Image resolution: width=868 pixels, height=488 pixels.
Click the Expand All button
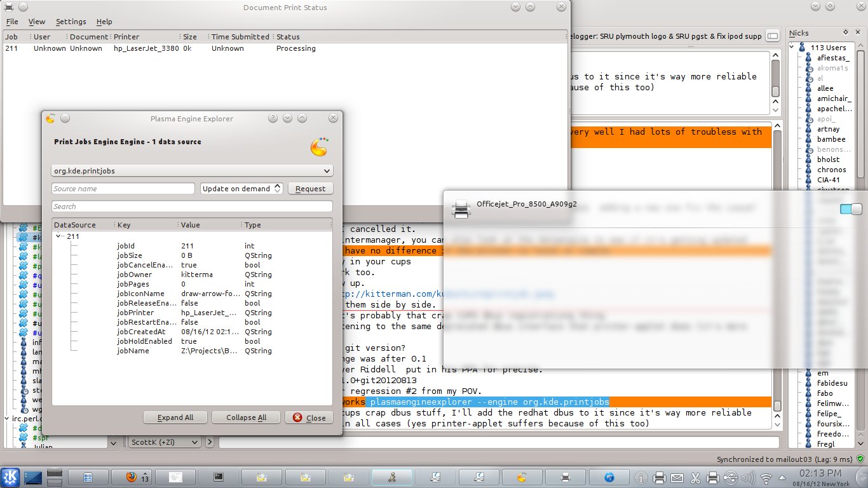pyautogui.click(x=175, y=417)
